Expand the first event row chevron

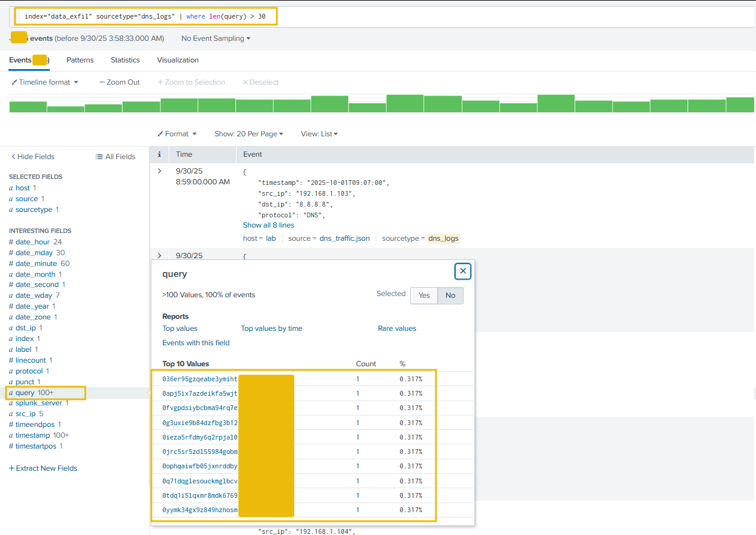159,171
